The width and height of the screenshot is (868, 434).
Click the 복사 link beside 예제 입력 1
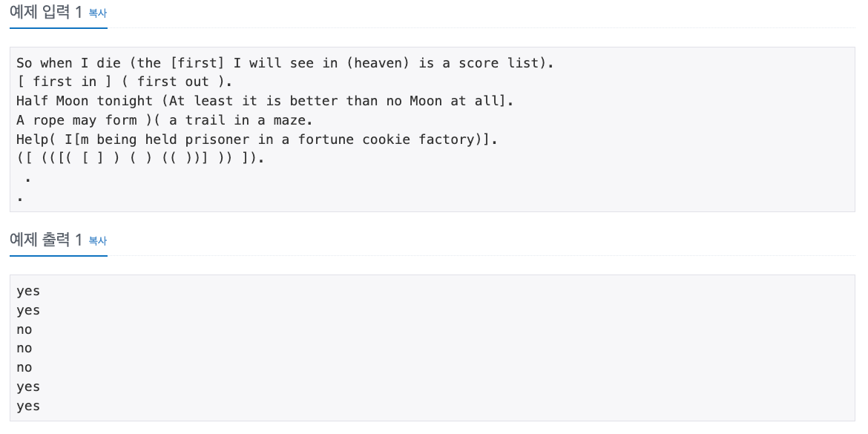(x=97, y=13)
